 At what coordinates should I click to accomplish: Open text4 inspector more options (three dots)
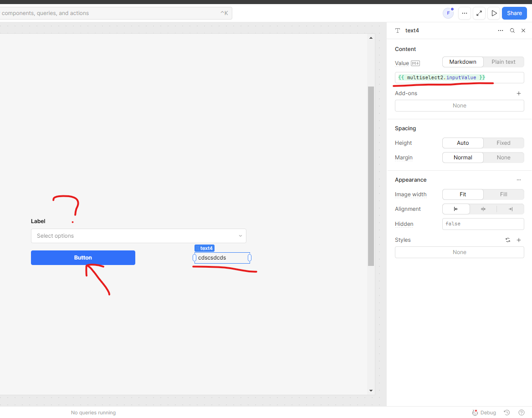pyautogui.click(x=501, y=31)
